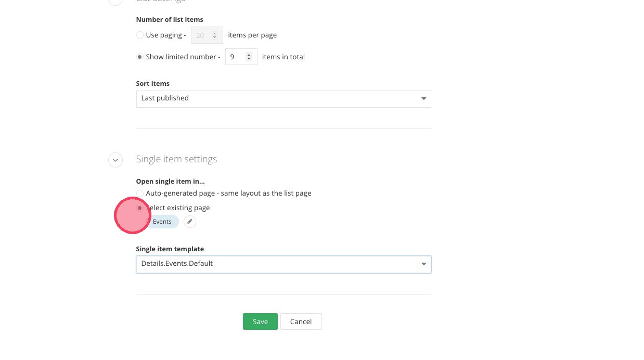Collapse the Single item settings section
The image size is (644, 360).
115,160
